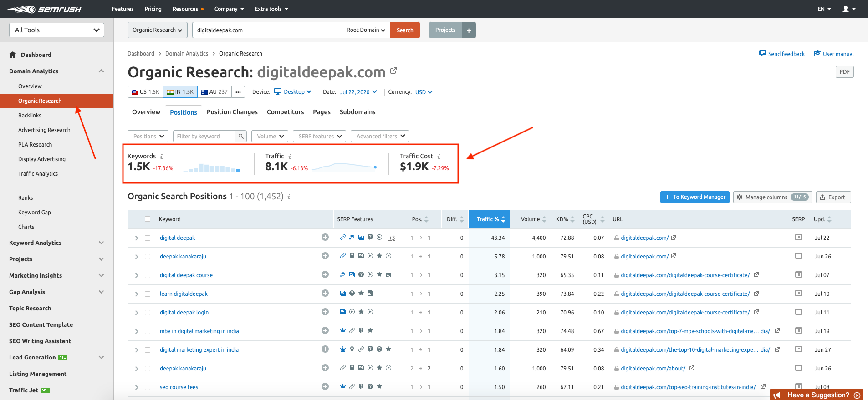Viewport: 868px width, 400px height.
Task: Check 'digital marketing expert in india' checkbox
Action: pos(148,350)
